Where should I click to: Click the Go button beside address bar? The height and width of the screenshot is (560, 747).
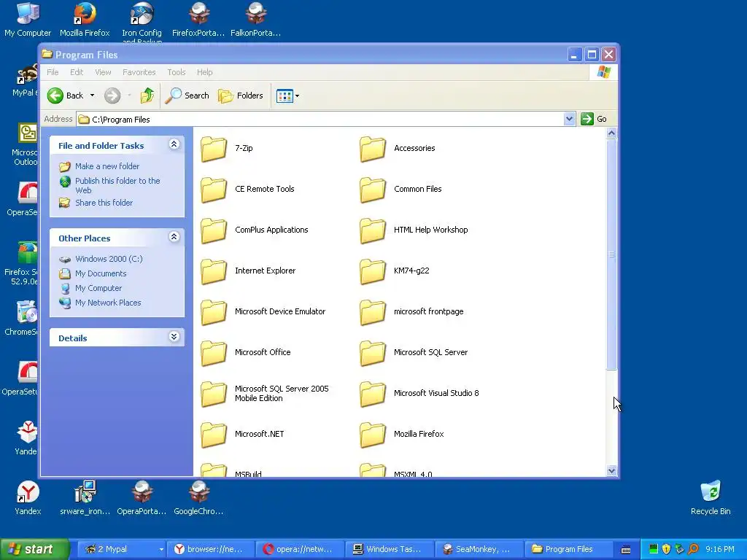pyautogui.click(x=594, y=119)
